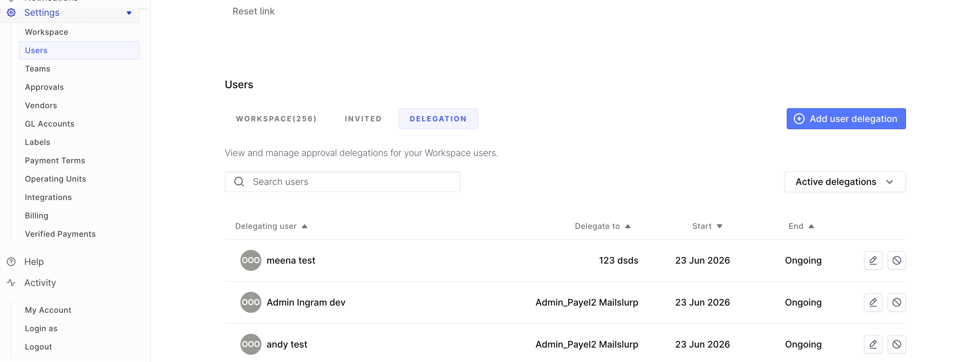This screenshot has width=980, height=362.
Task: Click the Help question mark icon
Action: [11, 262]
